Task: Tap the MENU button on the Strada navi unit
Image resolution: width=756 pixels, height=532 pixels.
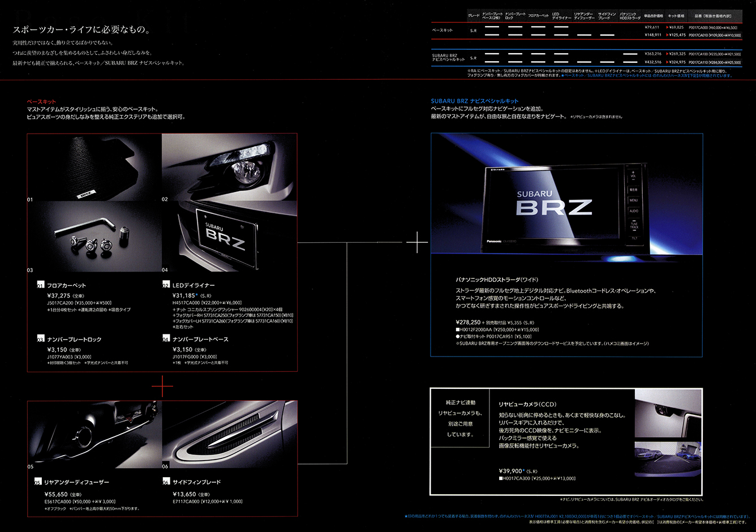Action: [x=633, y=200]
